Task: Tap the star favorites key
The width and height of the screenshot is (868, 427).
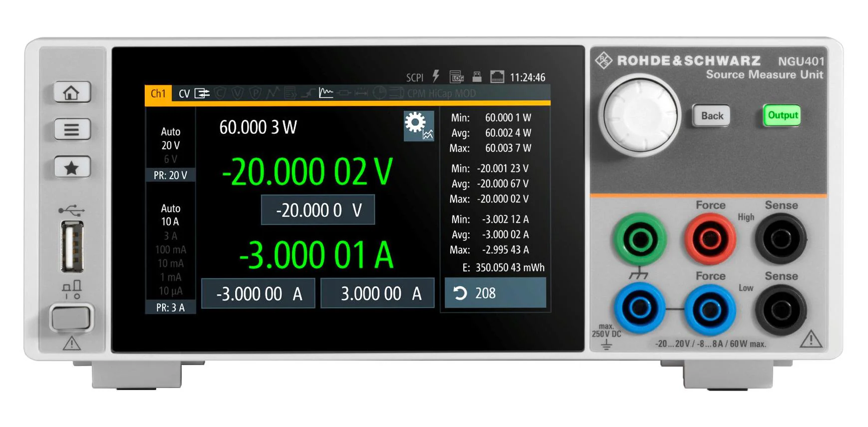Action: (72, 167)
